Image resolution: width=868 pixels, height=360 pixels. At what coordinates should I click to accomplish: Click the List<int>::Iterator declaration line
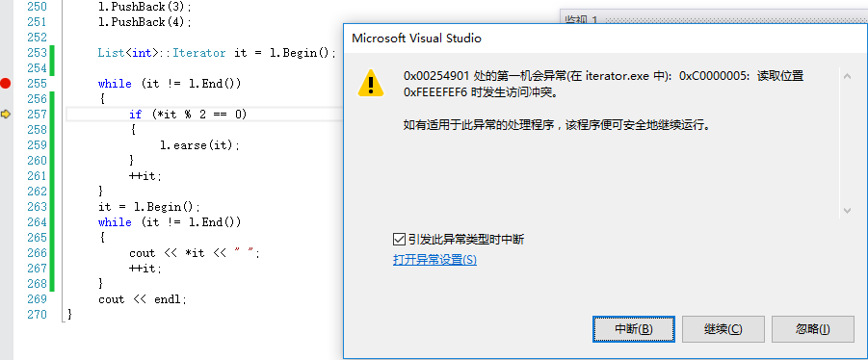pyautogui.click(x=217, y=53)
